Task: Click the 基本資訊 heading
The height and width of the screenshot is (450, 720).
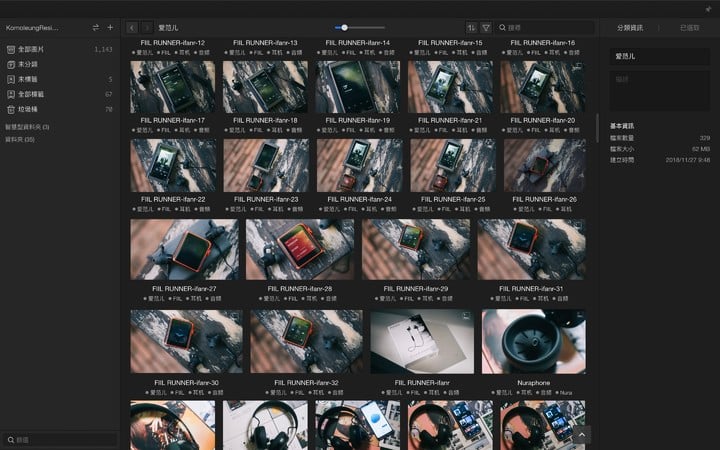Action: pyautogui.click(x=622, y=126)
